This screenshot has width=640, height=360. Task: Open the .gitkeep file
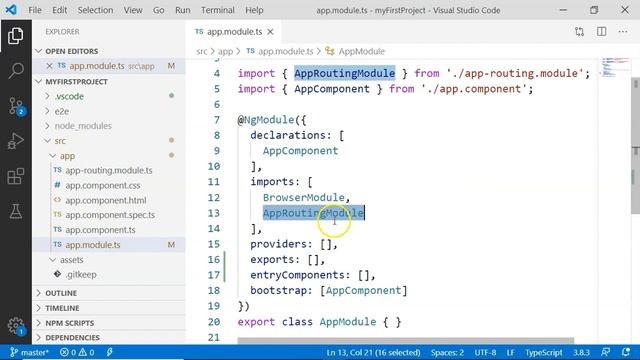(109, 274)
